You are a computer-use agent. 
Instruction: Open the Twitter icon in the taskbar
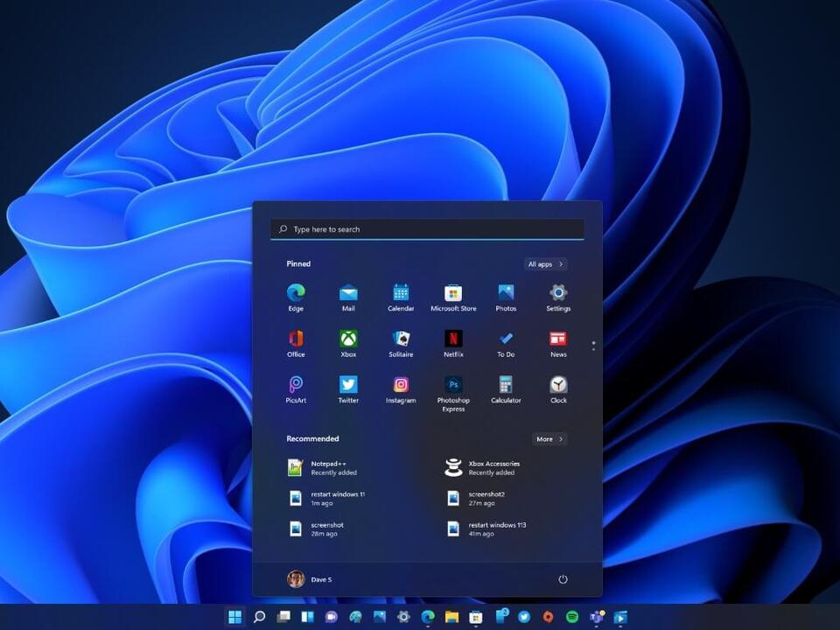point(524,617)
